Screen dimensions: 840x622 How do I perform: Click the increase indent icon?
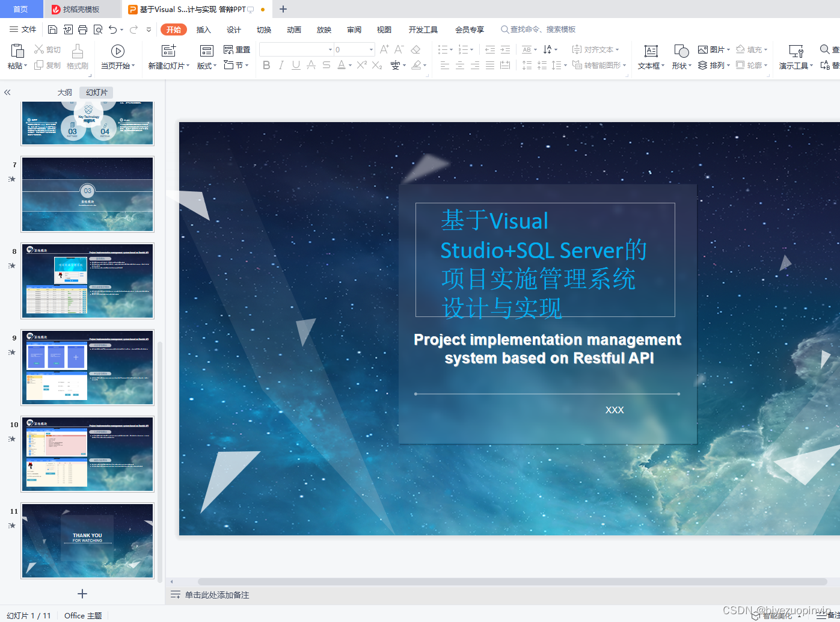pos(505,49)
